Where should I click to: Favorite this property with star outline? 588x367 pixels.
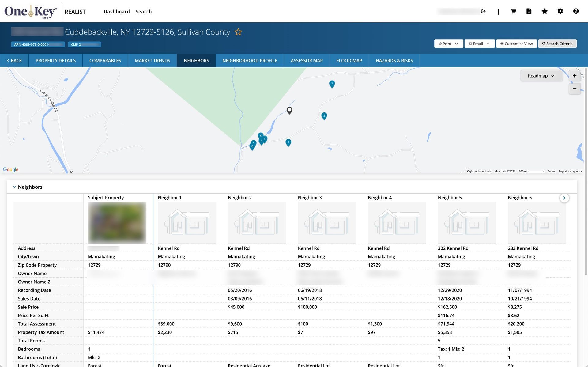(x=238, y=32)
